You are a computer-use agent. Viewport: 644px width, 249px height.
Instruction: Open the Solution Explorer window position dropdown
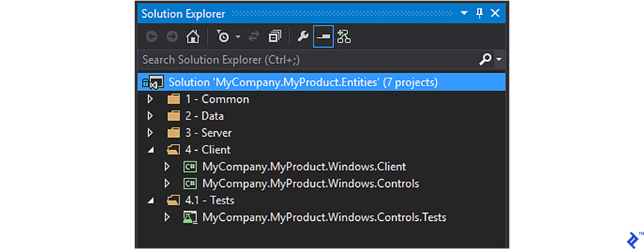pos(464,13)
